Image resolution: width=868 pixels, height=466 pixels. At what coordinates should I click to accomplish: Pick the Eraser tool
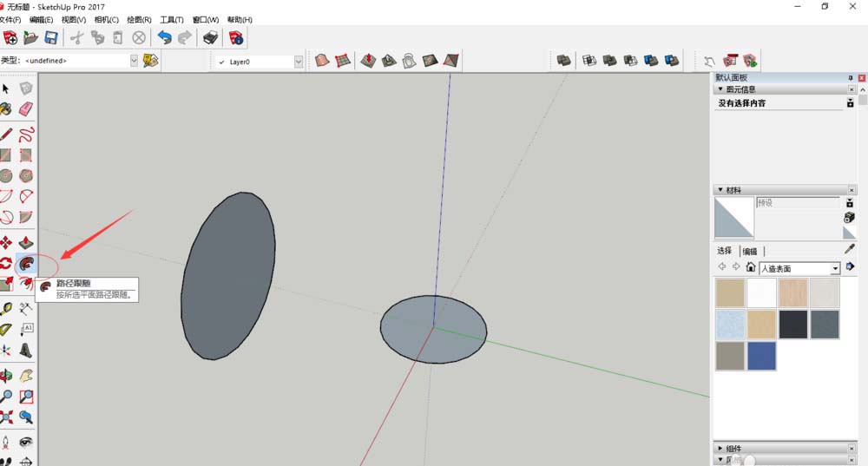click(x=25, y=108)
